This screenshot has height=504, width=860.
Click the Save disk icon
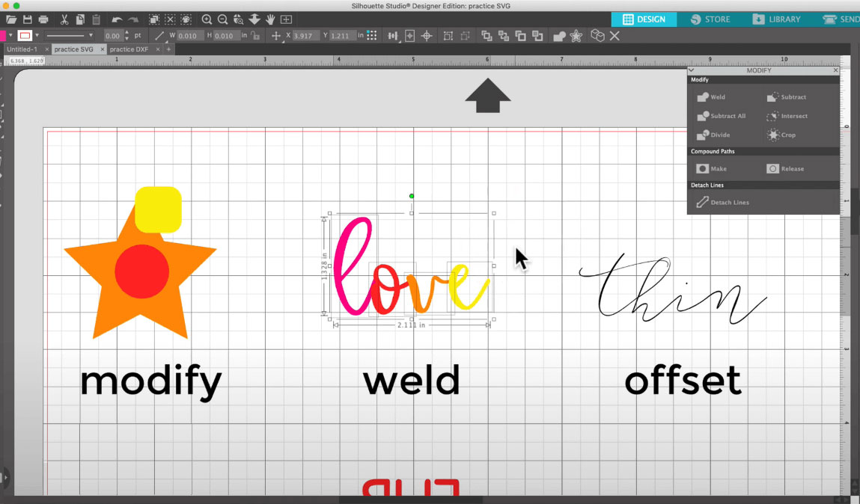coord(27,19)
